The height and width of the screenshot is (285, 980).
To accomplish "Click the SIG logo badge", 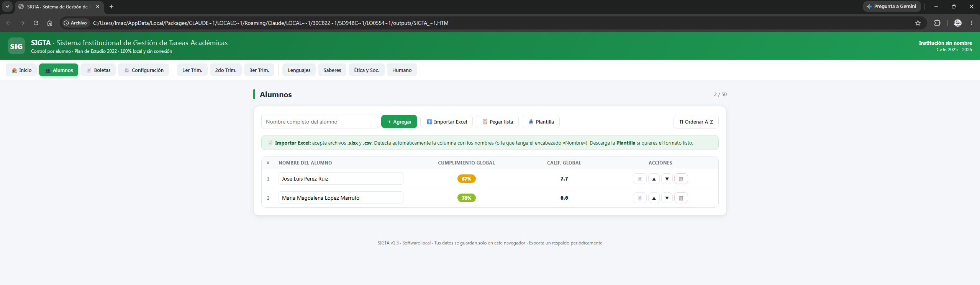I will (x=16, y=46).
